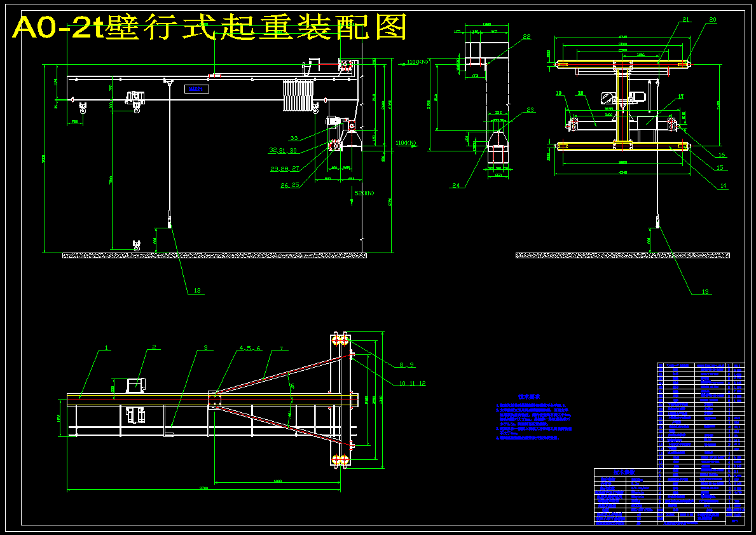Click the combined callout "4 5 6"

251,348
